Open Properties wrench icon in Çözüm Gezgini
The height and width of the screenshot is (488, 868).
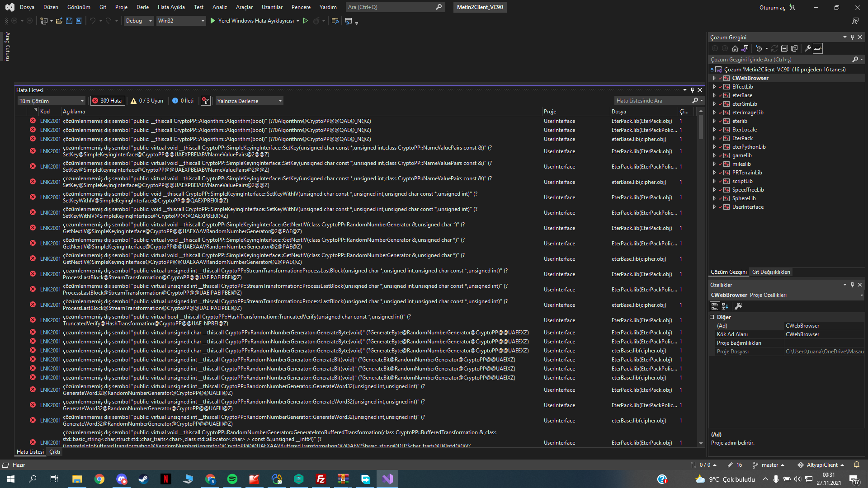pos(808,48)
